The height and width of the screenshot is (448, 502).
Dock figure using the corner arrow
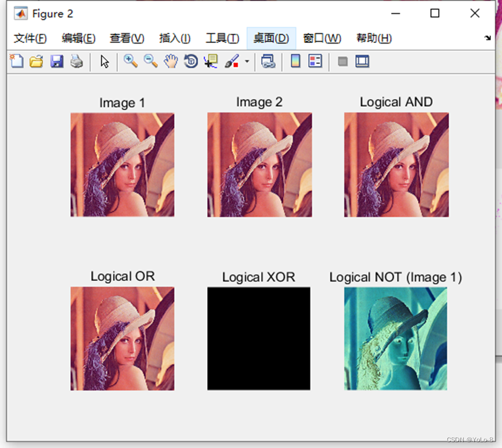487,38
